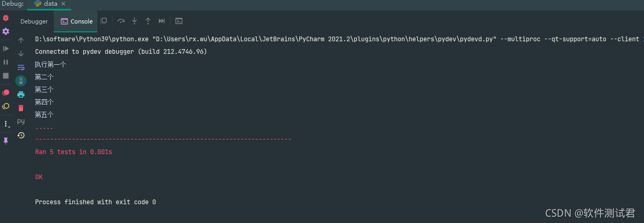Open evaluate expression console icon

pyautogui.click(x=179, y=21)
